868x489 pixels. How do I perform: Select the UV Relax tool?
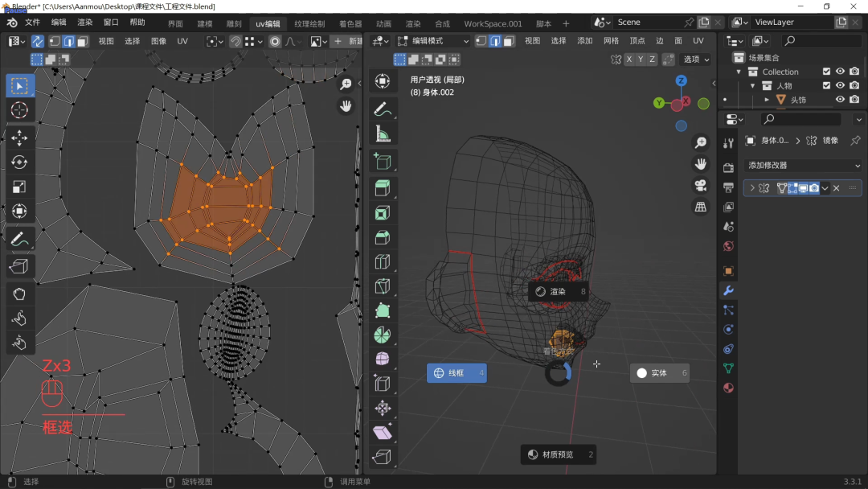[19, 318]
